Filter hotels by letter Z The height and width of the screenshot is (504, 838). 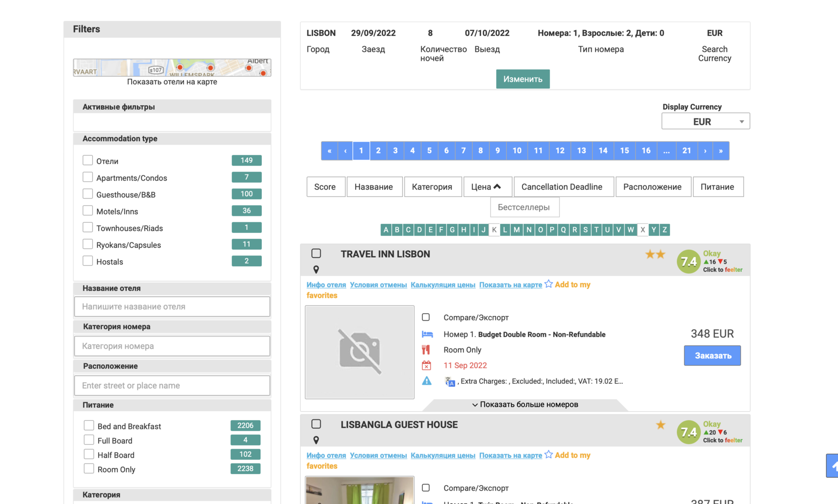664,229
